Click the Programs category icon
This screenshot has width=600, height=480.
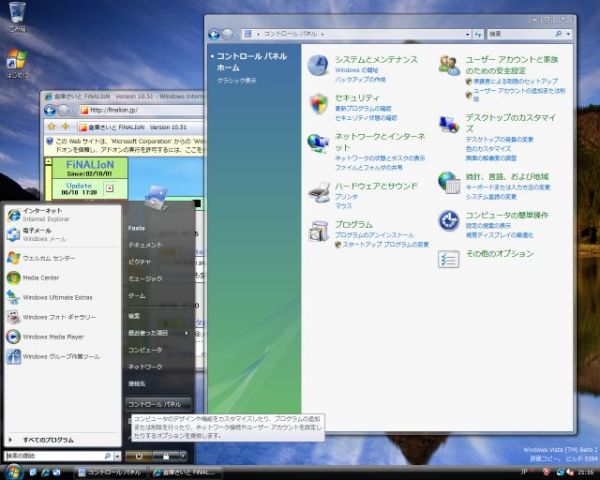318,231
